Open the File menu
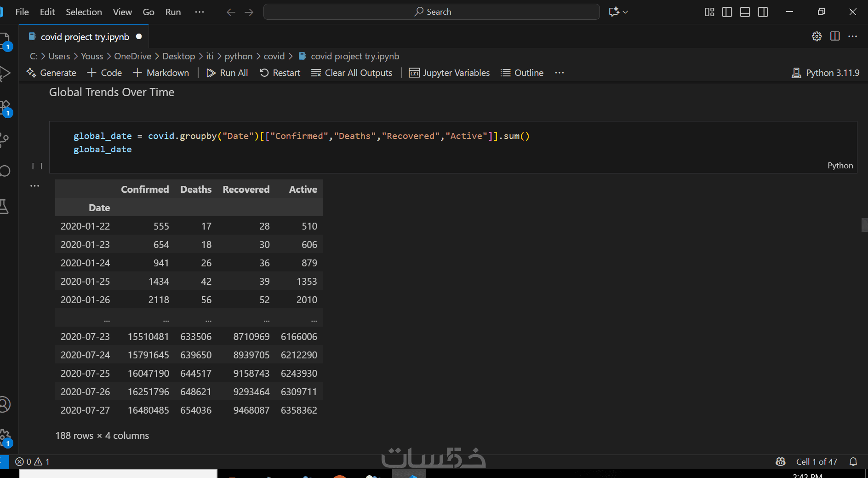This screenshot has height=478, width=868. point(22,12)
